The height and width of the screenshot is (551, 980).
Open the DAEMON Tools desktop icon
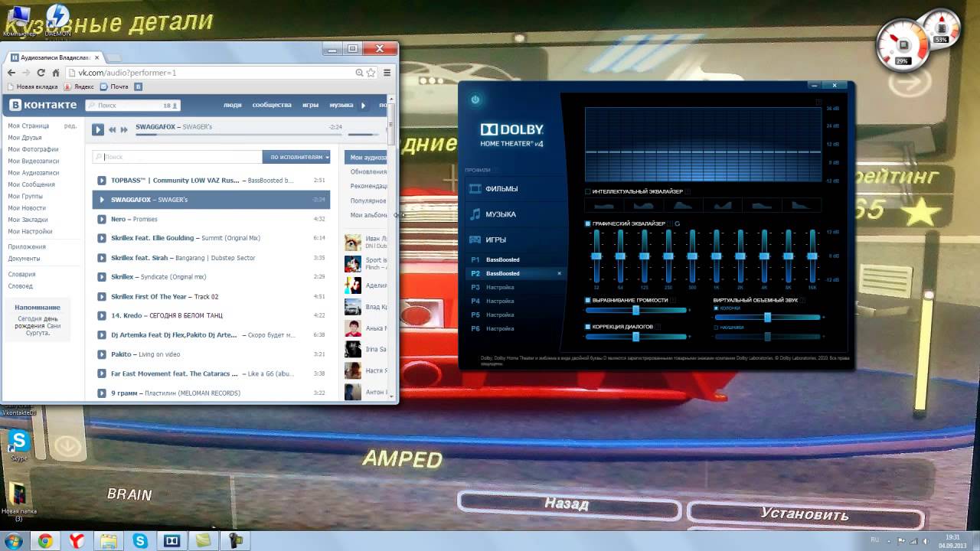pos(57,19)
